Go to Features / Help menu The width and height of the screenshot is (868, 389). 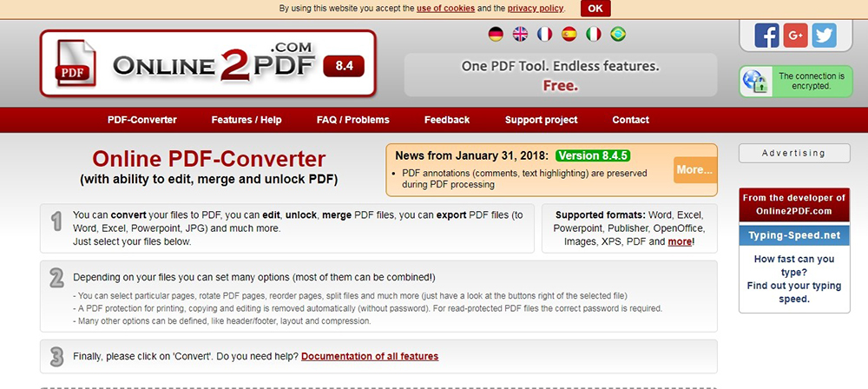point(247,120)
